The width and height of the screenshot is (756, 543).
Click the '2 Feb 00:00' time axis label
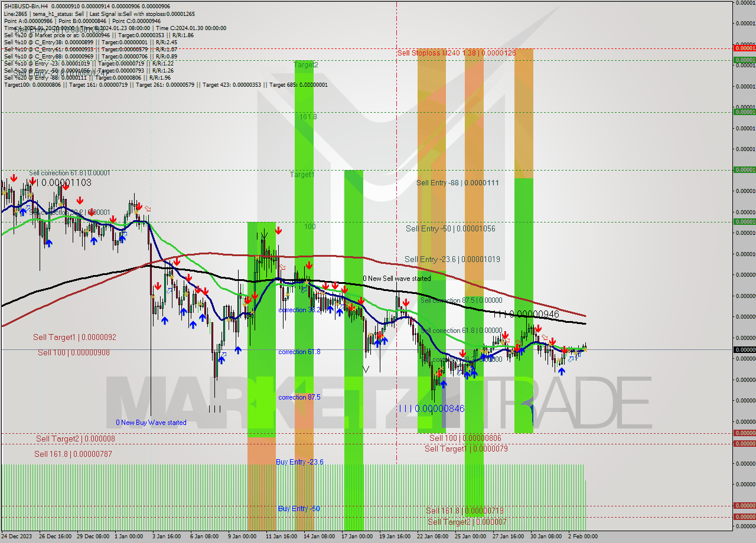tap(582, 537)
